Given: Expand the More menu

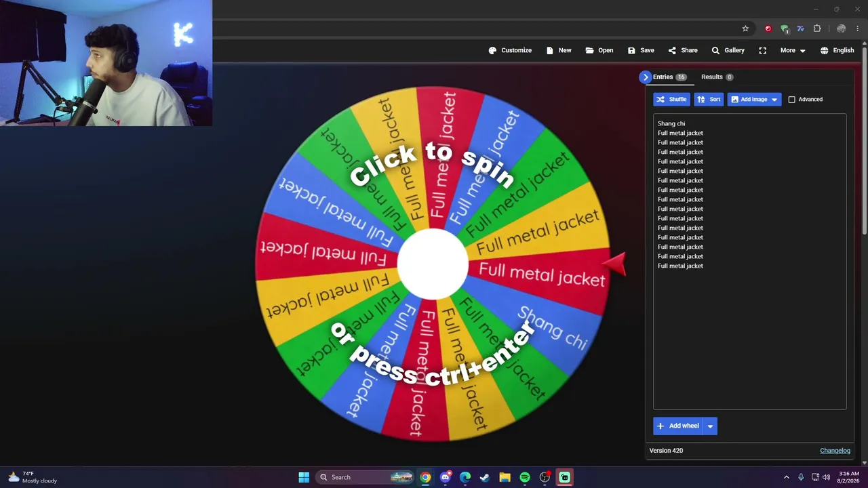Looking at the screenshot, I should pyautogui.click(x=793, y=50).
